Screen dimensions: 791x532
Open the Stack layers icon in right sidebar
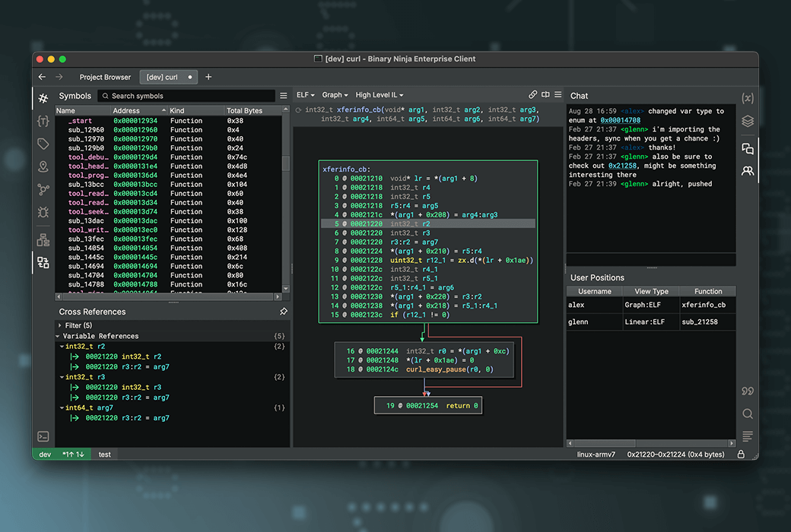[748, 121]
